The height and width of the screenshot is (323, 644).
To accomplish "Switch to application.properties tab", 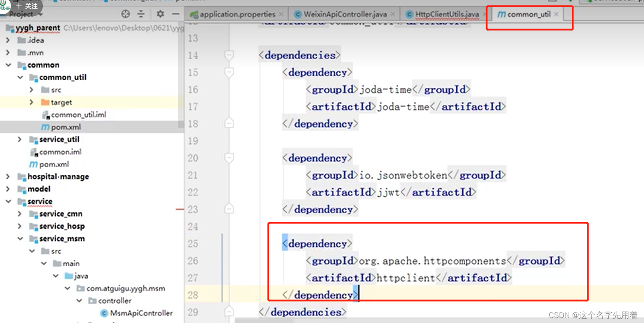I will point(237,14).
